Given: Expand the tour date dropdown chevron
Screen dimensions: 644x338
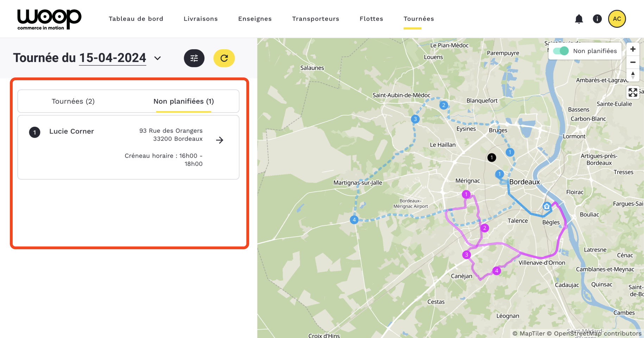Looking at the screenshot, I should [x=158, y=58].
